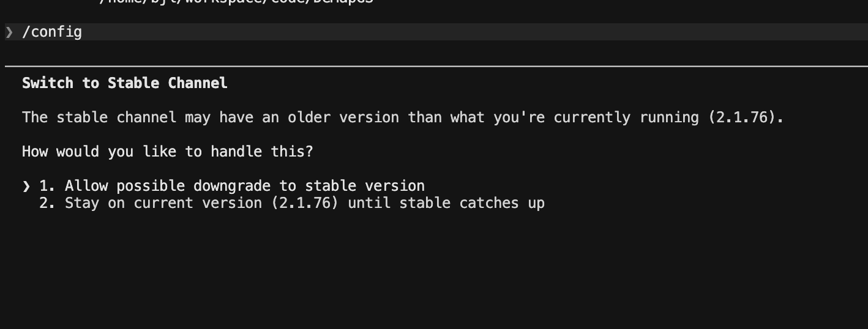Click the horizontal divider line below the prompt

pyautogui.click(x=436, y=65)
